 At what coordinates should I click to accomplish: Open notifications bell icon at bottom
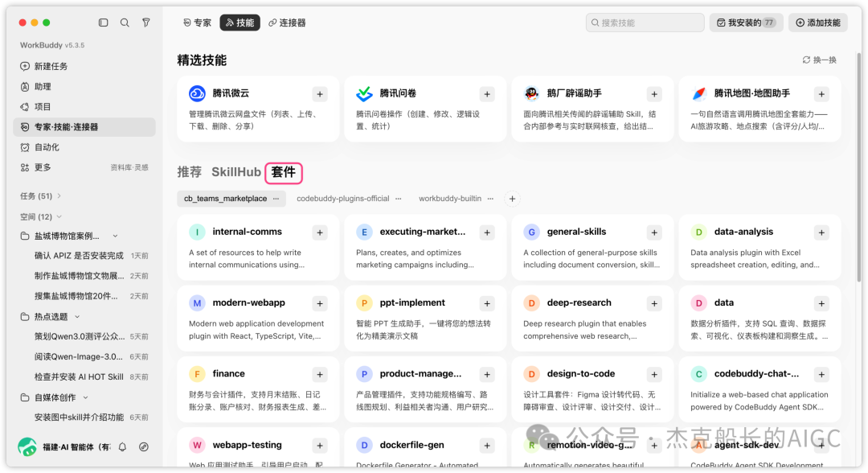pos(122,447)
